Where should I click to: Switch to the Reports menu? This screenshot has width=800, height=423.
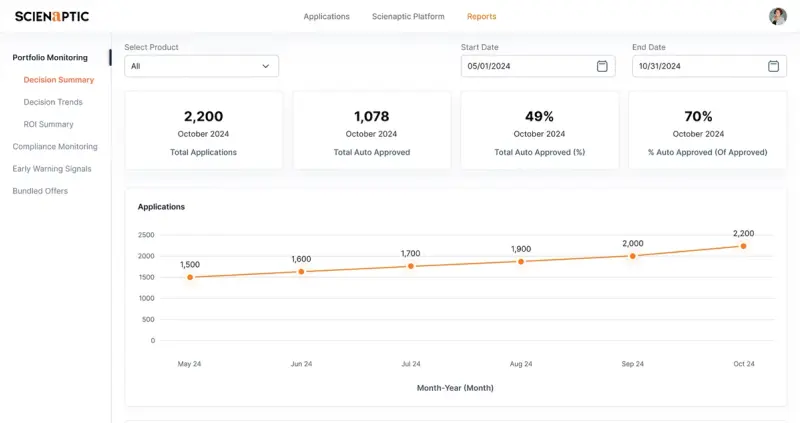(x=482, y=16)
